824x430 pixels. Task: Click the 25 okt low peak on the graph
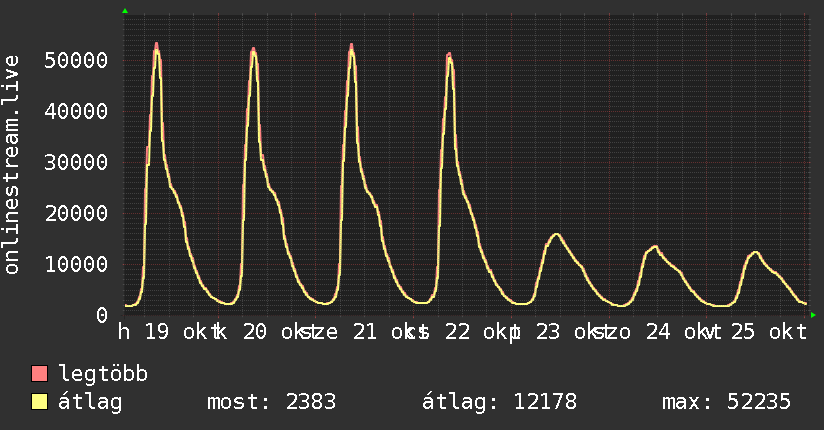pyautogui.click(x=755, y=253)
